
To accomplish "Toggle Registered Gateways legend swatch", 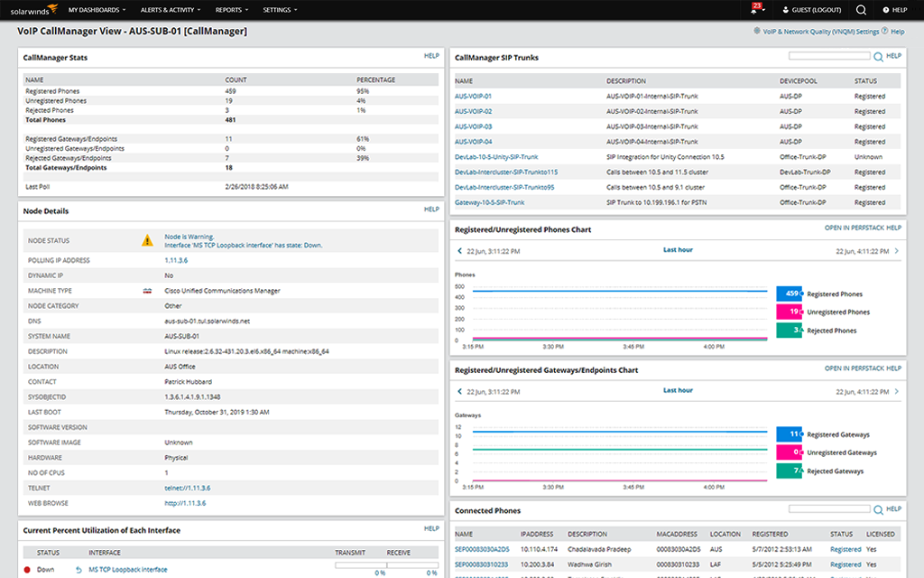I will click(789, 434).
